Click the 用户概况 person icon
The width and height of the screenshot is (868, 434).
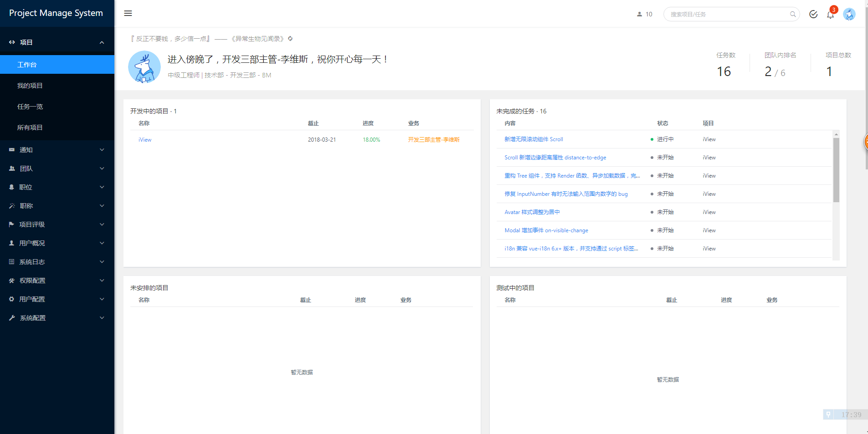click(x=11, y=243)
